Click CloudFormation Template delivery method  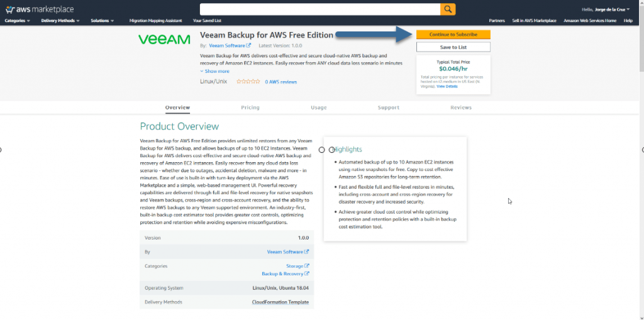click(280, 302)
